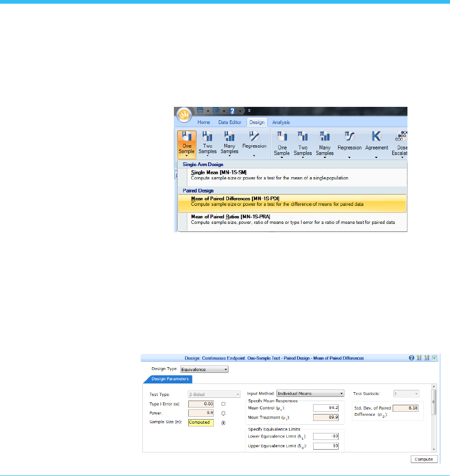The image size is (450, 476).
Task: Open Regression button with μ icon
Action: click(254, 144)
